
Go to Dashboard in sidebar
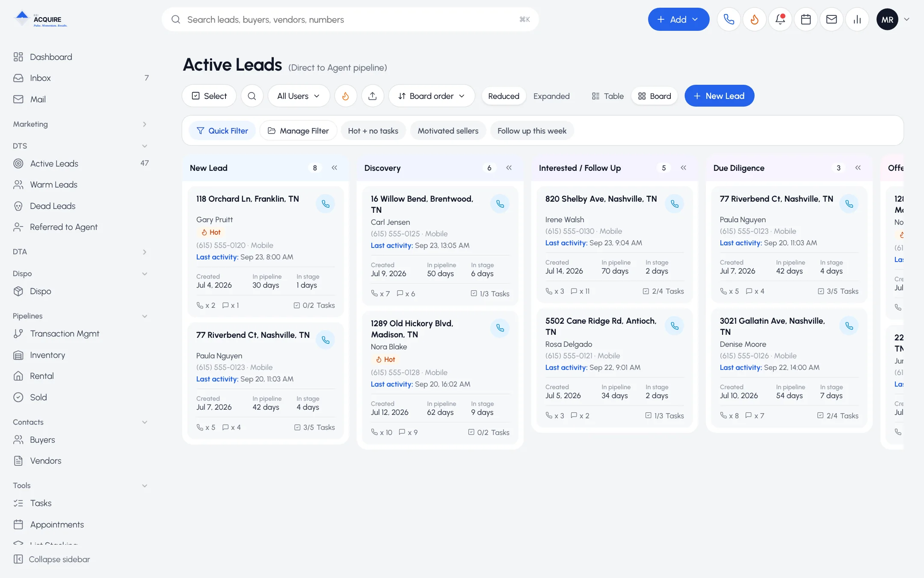pos(80,57)
